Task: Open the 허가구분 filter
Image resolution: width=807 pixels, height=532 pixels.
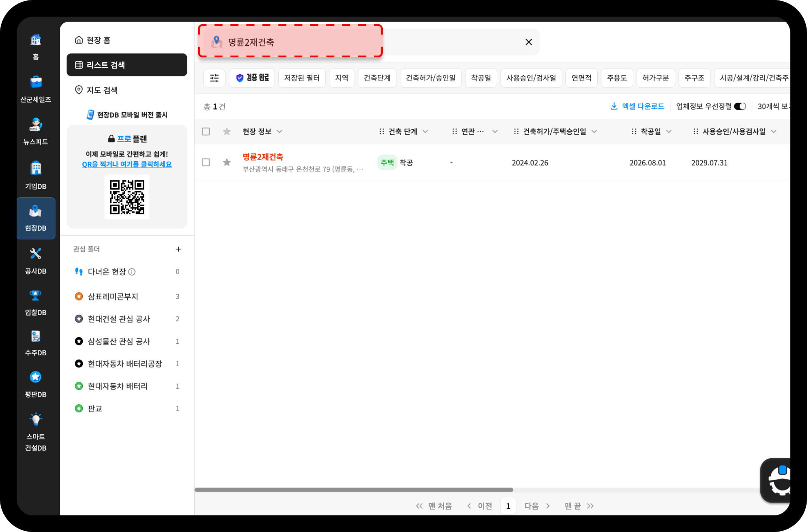Action: point(656,78)
